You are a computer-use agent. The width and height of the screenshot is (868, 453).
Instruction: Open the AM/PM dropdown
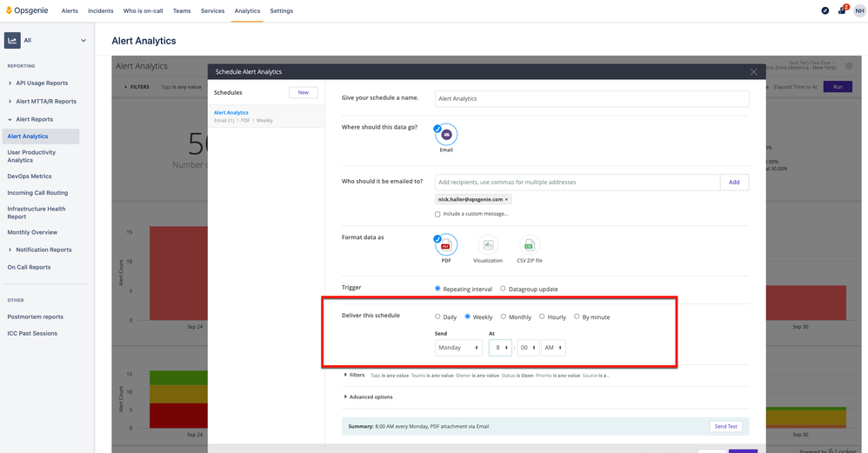click(x=553, y=348)
